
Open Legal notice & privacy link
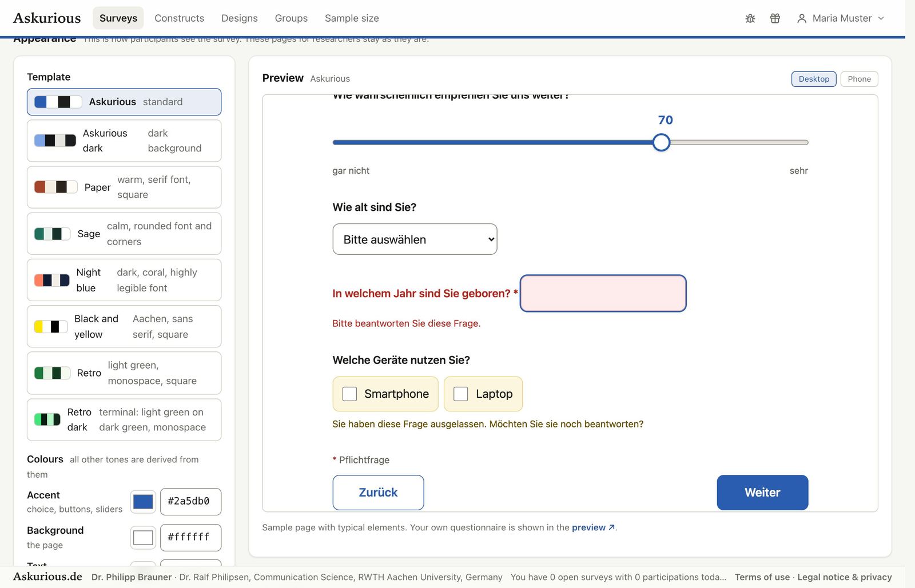point(845,577)
